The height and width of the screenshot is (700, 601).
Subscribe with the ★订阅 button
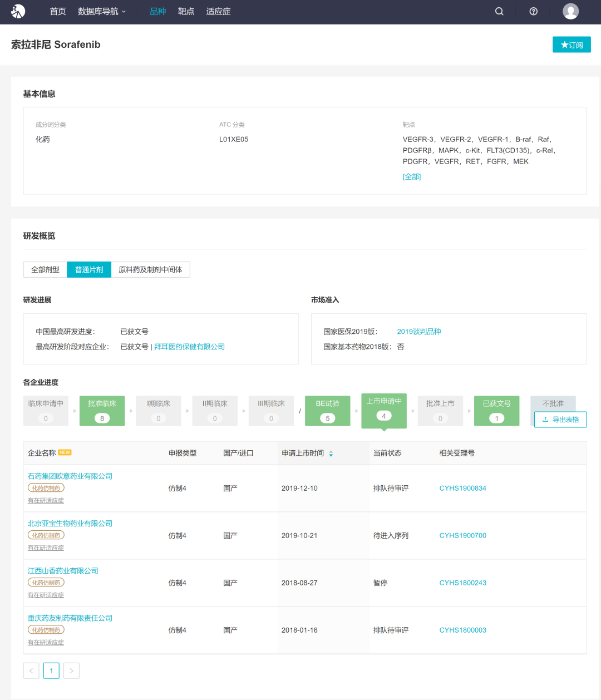click(x=572, y=45)
